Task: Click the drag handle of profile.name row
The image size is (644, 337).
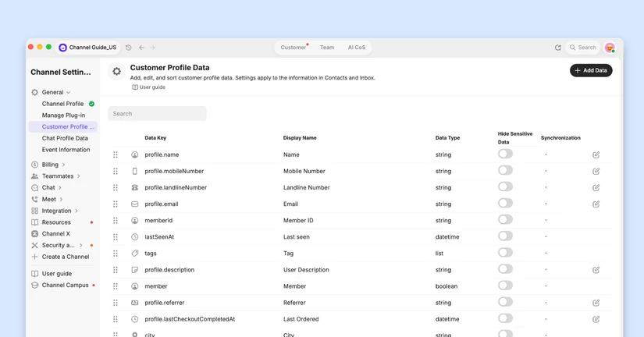Action: click(116, 154)
